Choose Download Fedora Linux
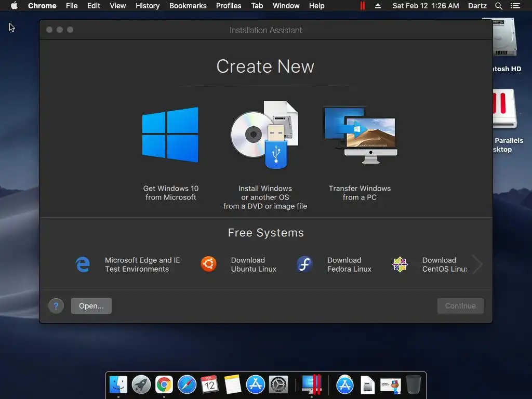The width and height of the screenshot is (532, 399). coord(349,264)
